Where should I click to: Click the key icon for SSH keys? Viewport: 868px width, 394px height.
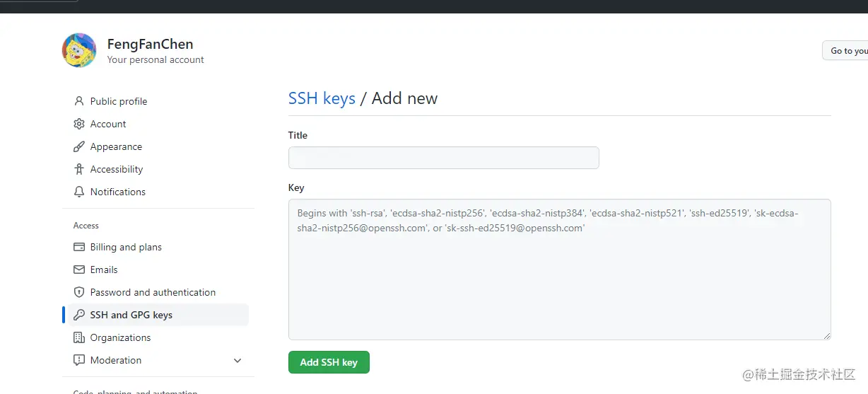pos(79,315)
